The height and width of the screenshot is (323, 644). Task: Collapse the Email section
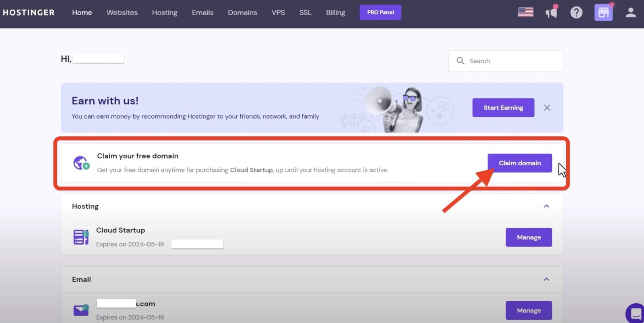546,279
